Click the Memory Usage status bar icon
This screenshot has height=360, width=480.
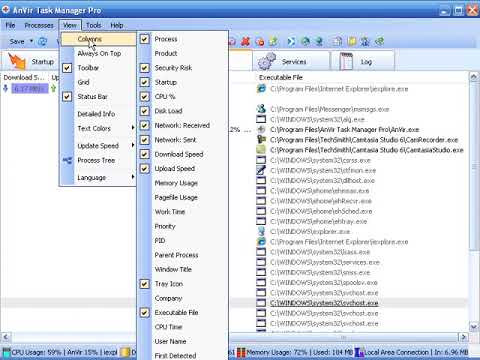[241, 352]
